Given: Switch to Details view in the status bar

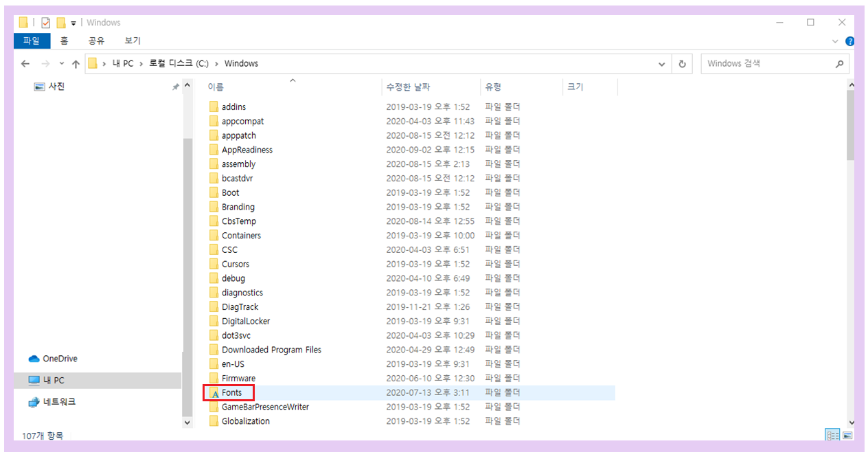Looking at the screenshot, I should point(832,435).
